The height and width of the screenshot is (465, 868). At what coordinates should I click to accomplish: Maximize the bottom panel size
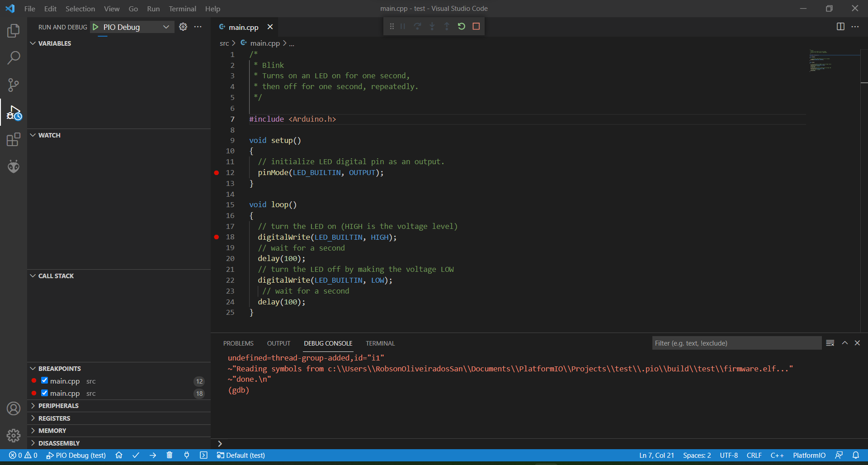pyautogui.click(x=844, y=343)
